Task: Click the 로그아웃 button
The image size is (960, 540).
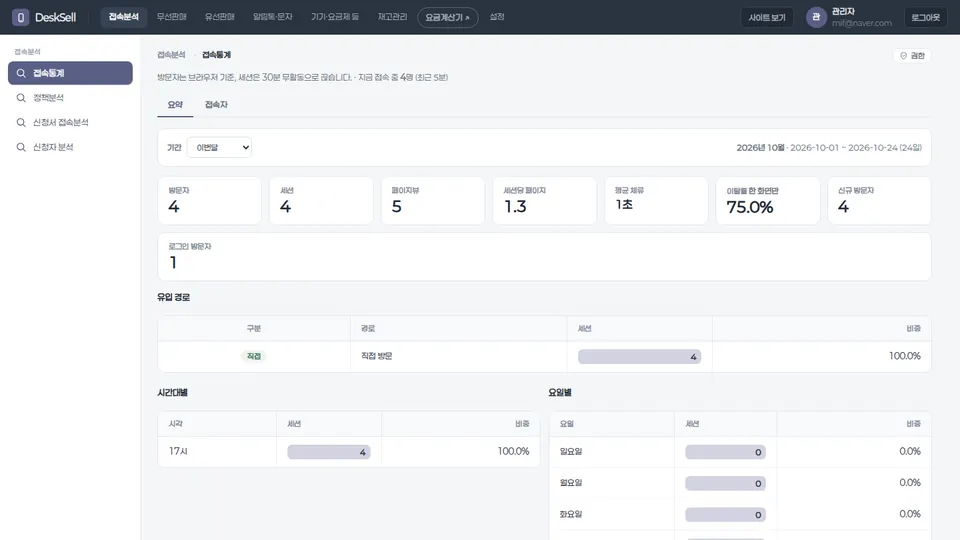Action: click(925, 18)
